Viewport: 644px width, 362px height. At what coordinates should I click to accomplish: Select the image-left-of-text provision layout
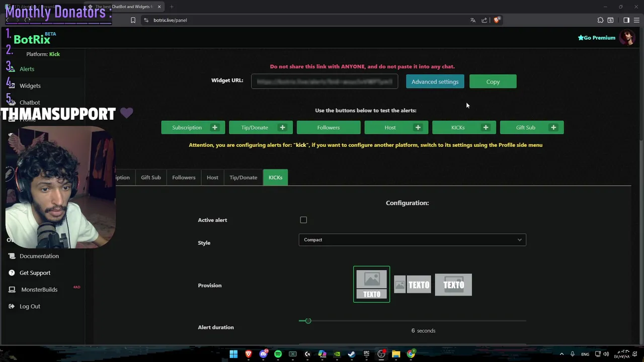tap(413, 285)
